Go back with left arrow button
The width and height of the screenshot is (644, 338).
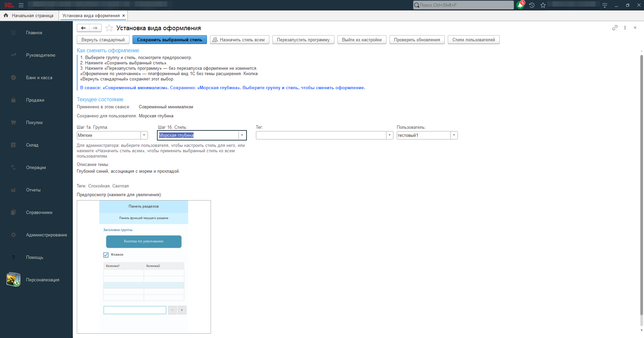[x=83, y=28]
